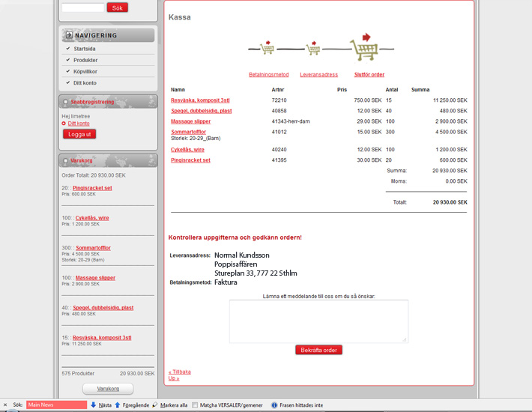Viewport: 532px width, 412px height.
Task: Click the red bullet beside Ditt konto
Action: [x=64, y=124]
